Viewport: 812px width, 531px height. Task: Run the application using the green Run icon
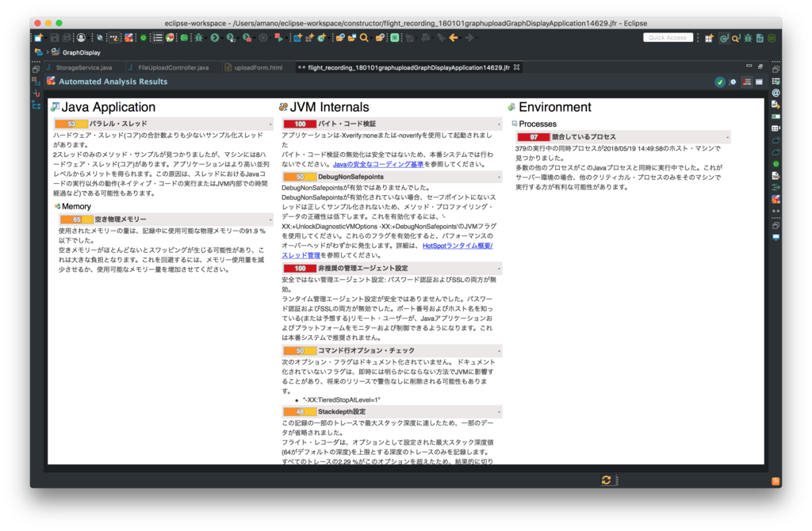(x=214, y=38)
